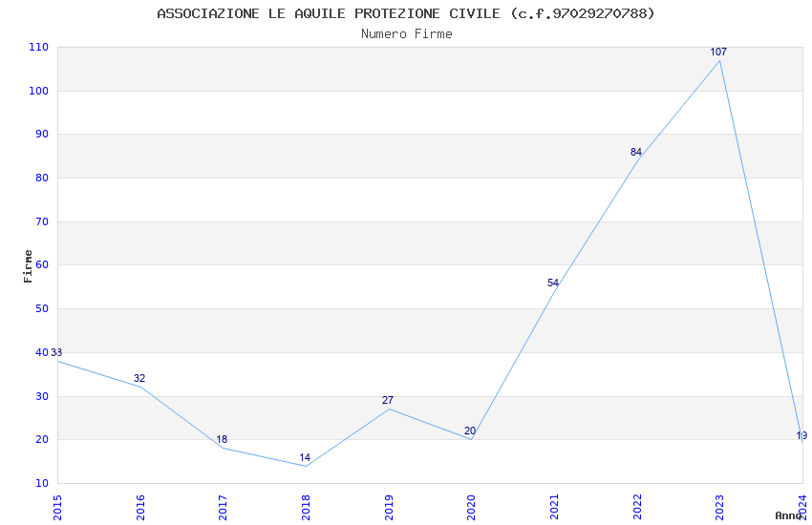Image resolution: width=812 pixels, height=525 pixels.
Task: Click the y-axis value 50
Action: click(x=42, y=308)
